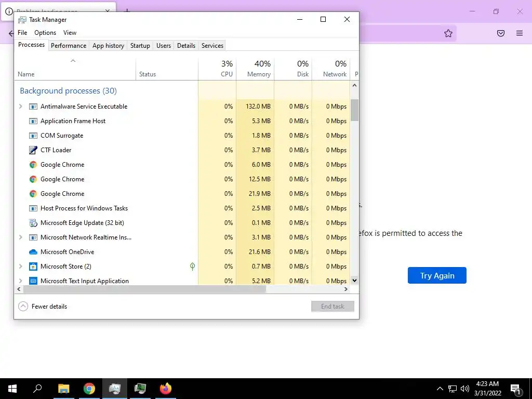
Task: Click the 132.0 MB memory cell
Action: click(255, 107)
